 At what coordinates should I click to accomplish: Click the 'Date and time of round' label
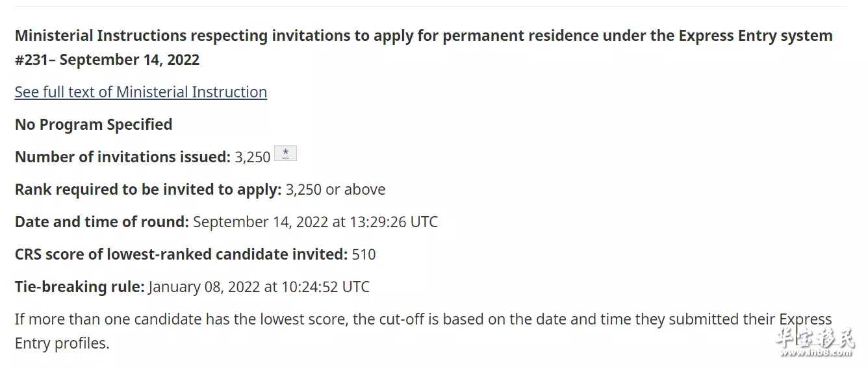tap(102, 222)
